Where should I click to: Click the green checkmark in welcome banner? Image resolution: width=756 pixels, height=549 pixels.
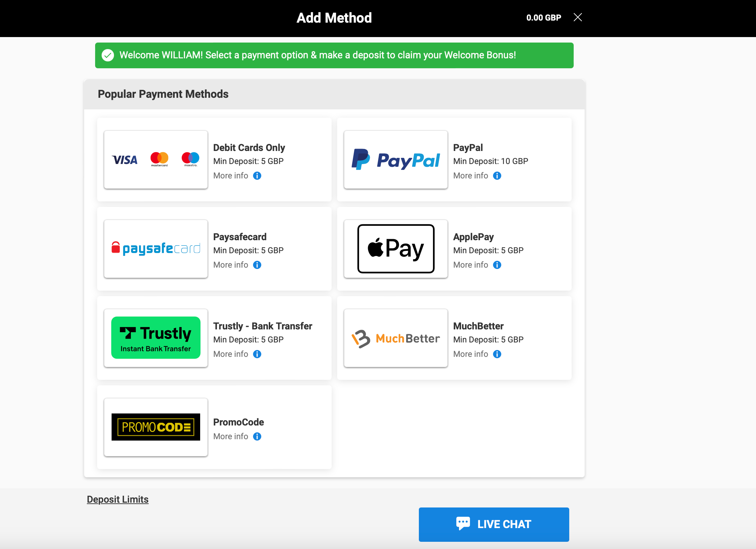[108, 55]
